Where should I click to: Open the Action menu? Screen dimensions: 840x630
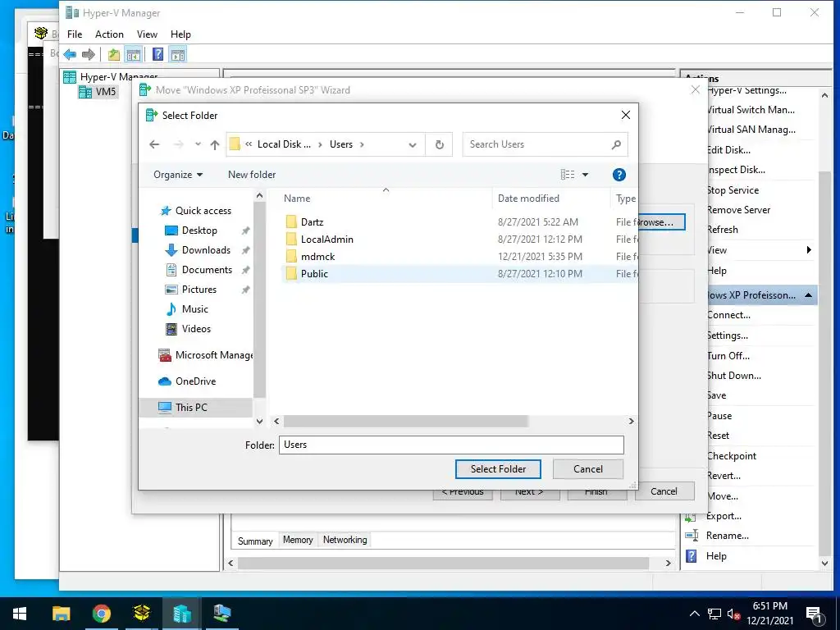[109, 34]
